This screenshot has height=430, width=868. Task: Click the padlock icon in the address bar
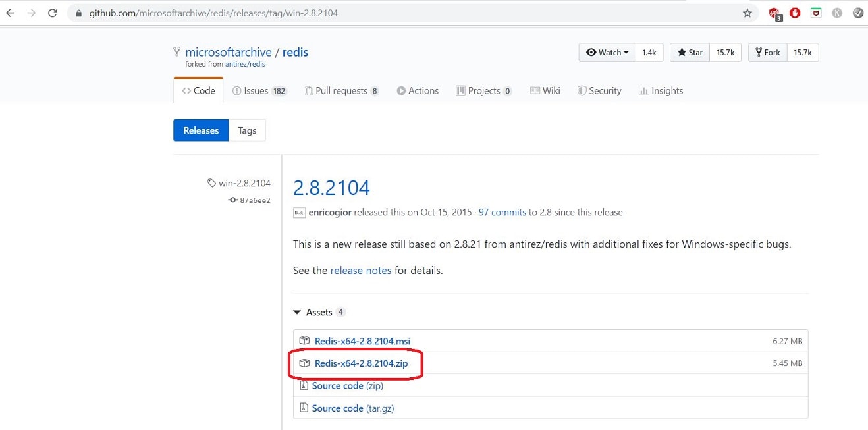pyautogui.click(x=79, y=13)
